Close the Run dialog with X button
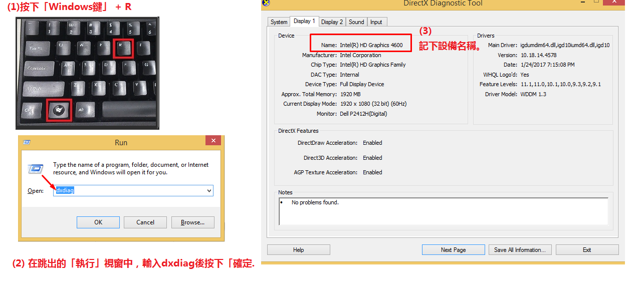 [214, 141]
